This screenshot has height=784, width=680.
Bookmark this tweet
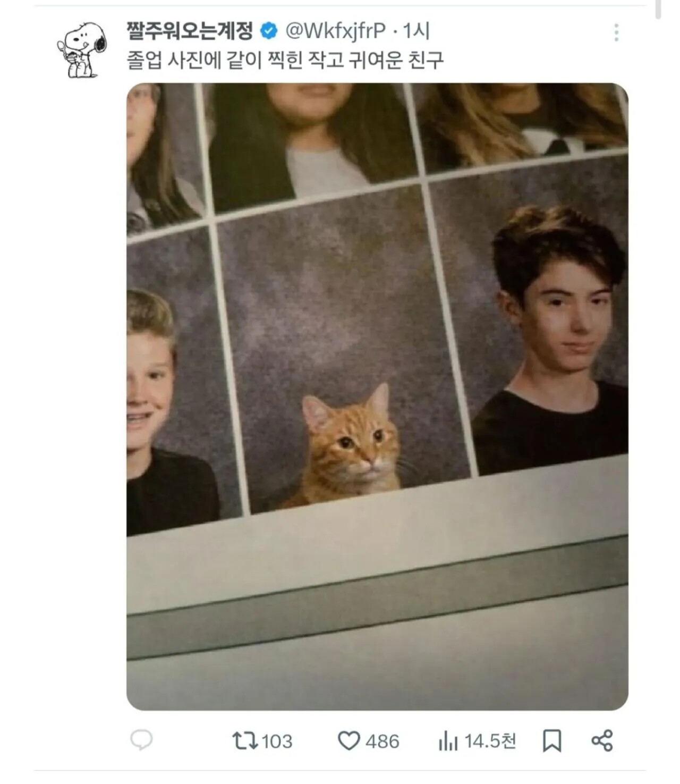coord(552,740)
